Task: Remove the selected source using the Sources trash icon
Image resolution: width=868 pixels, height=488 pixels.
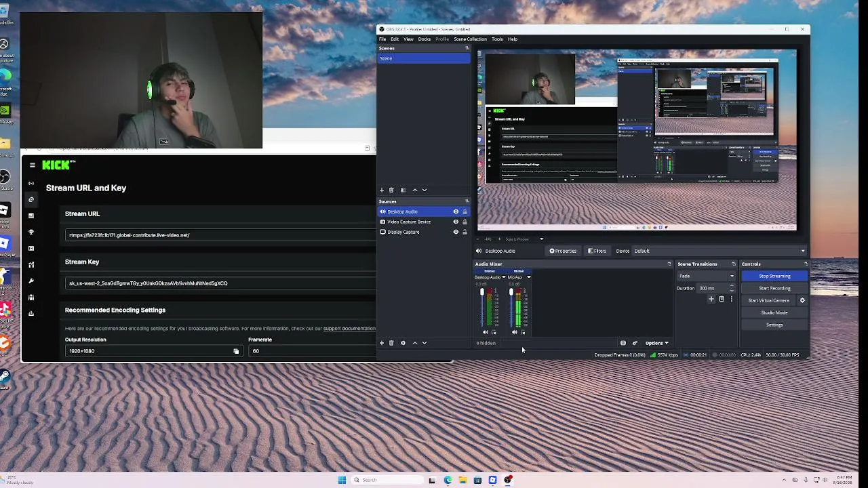Action: coord(391,343)
